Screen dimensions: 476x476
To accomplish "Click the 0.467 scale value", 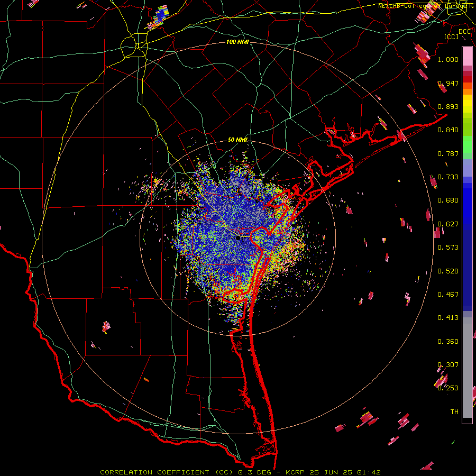I will [448, 295].
